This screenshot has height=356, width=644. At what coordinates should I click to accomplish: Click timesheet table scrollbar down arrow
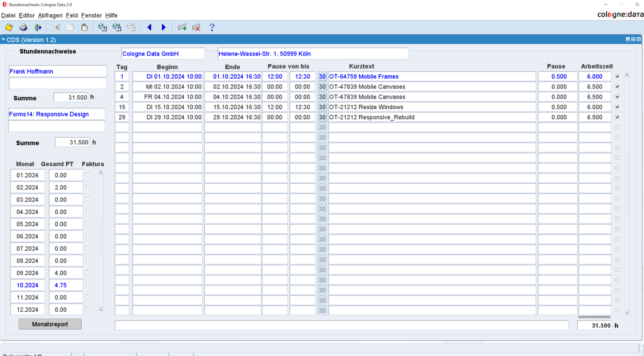coord(627,313)
